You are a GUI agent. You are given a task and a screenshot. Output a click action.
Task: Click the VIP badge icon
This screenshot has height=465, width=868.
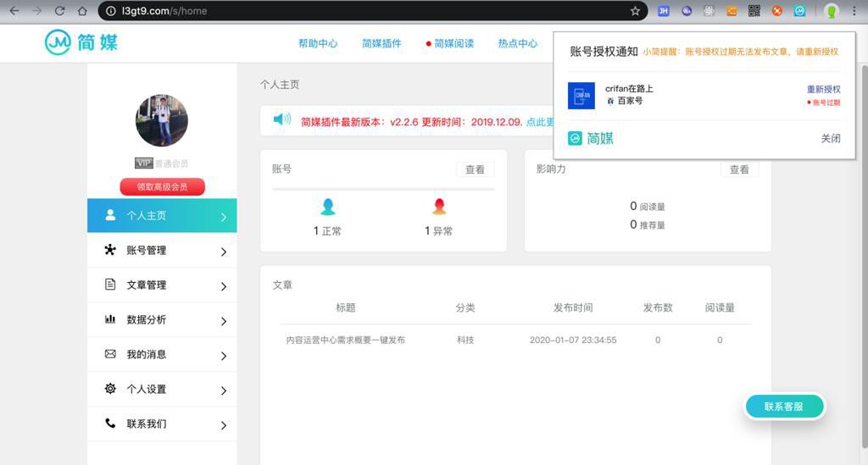pyautogui.click(x=144, y=163)
